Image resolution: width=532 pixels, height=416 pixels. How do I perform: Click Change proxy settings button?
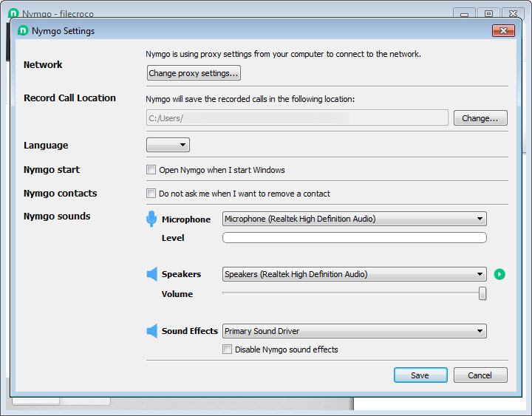(194, 73)
